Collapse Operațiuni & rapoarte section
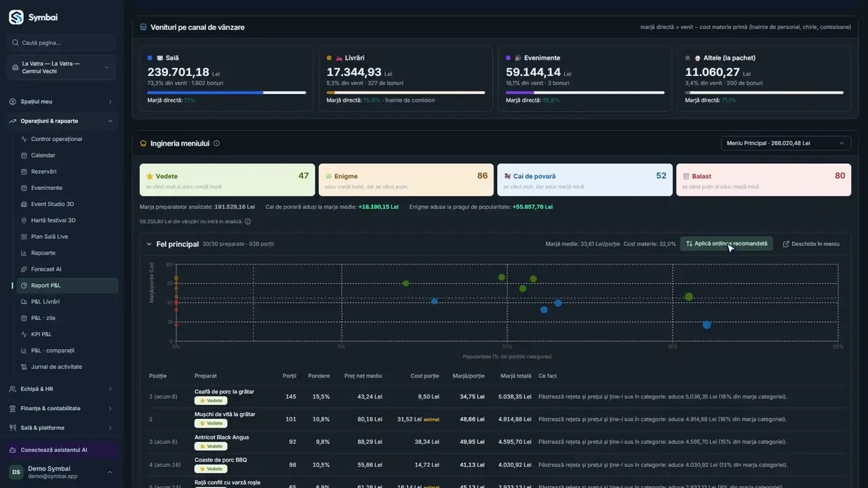 (61, 121)
